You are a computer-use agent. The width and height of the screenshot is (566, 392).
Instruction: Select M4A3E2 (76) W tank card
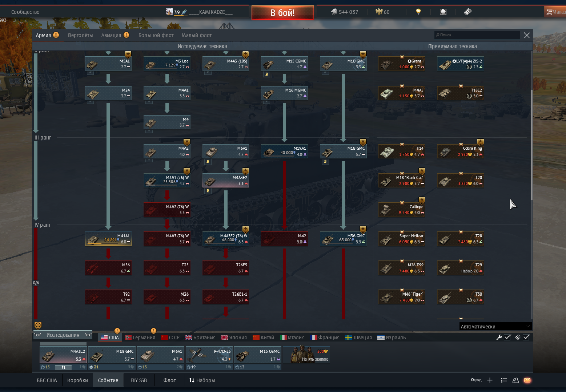(x=226, y=239)
